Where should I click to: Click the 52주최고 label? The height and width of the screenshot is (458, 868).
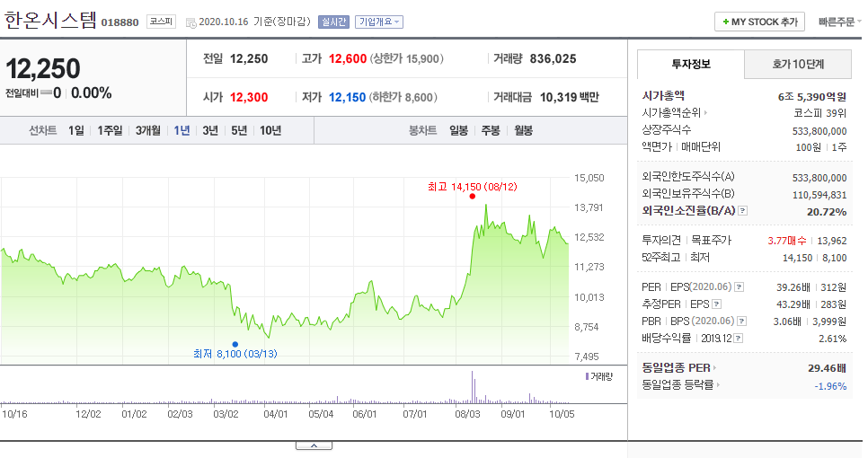(x=661, y=258)
